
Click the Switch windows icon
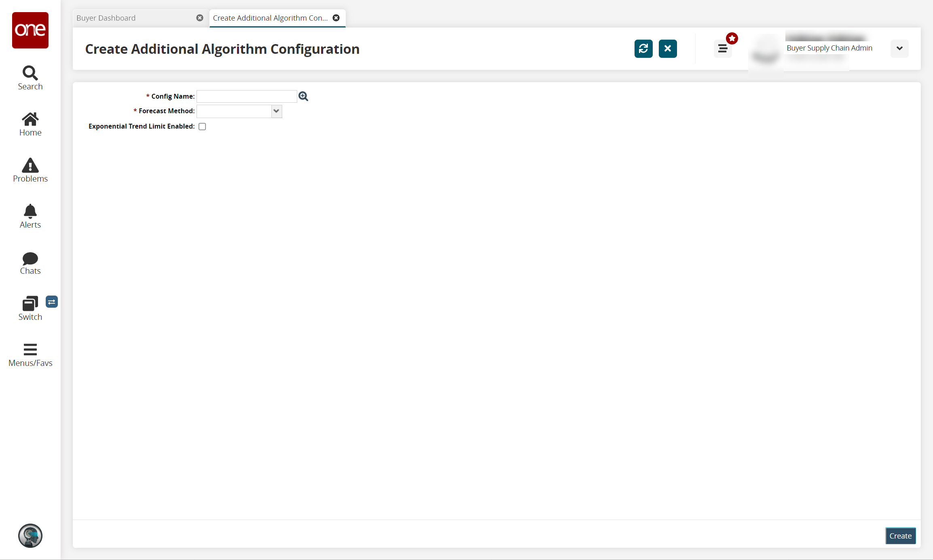pos(30,309)
